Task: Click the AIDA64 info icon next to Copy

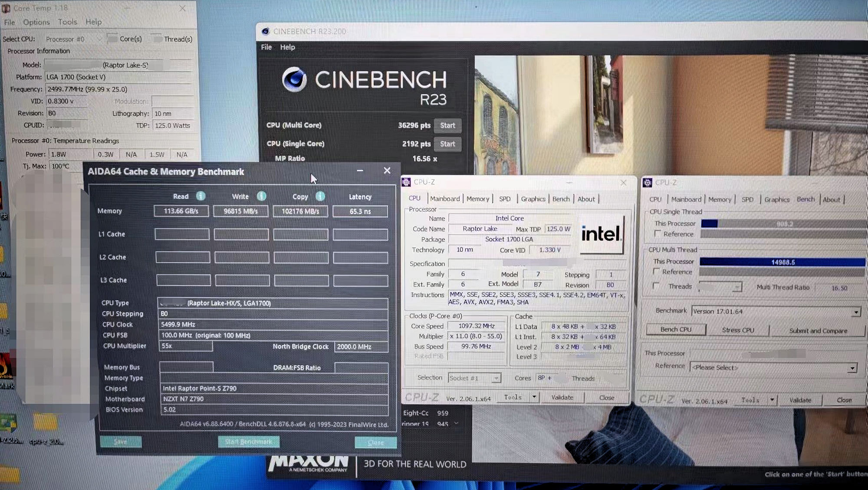Action: pos(321,196)
